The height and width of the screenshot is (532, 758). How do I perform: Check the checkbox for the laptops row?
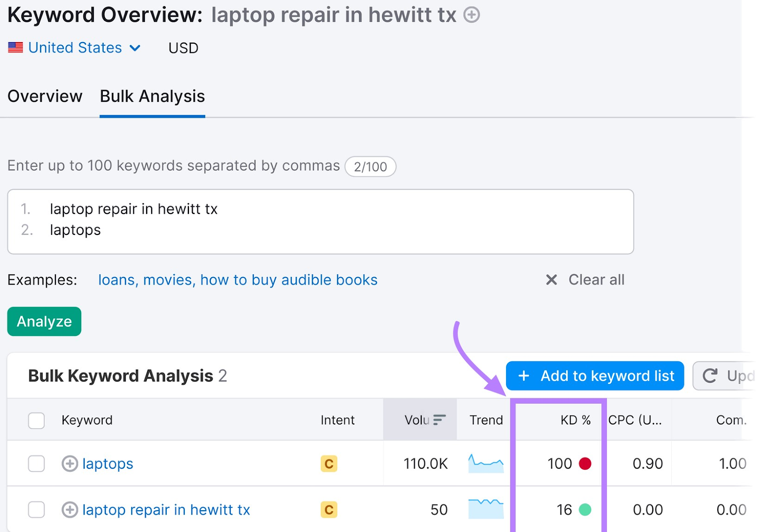(36, 464)
